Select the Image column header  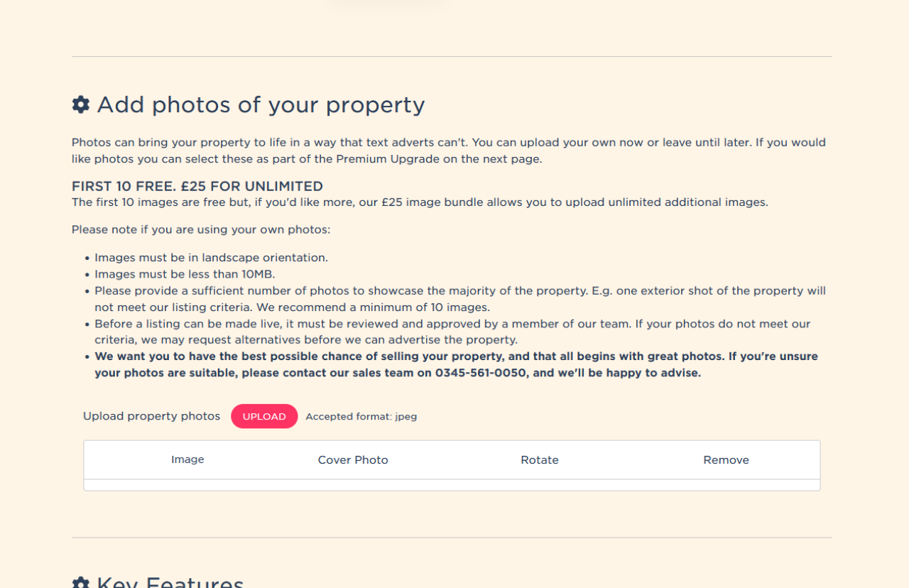coord(187,459)
